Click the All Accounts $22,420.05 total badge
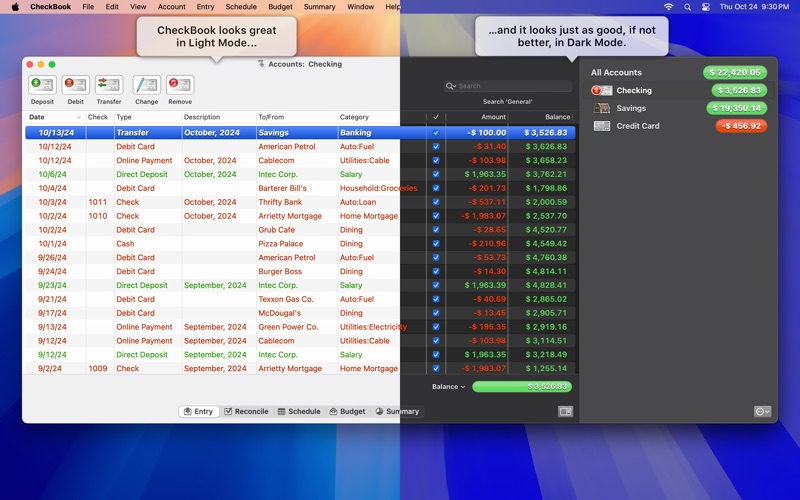Screen dimensions: 800x500 pos(735,72)
